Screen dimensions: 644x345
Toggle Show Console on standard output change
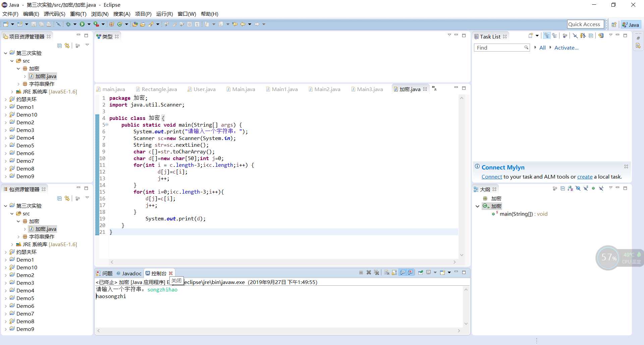coord(403,272)
